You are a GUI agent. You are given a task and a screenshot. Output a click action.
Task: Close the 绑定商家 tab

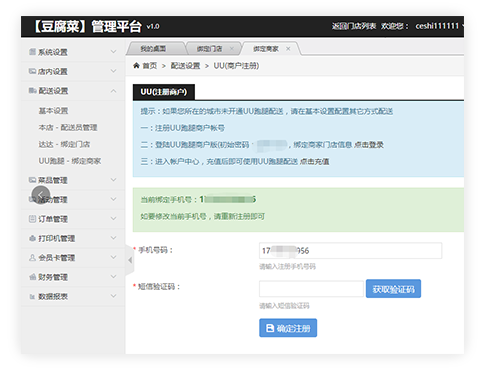pyautogui.click(x=288, y=49)
